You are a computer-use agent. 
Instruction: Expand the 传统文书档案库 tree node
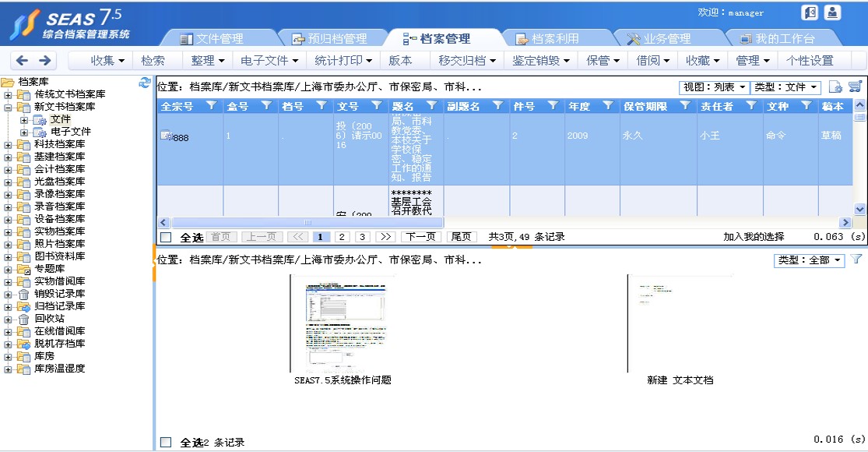(x=8, y=95)
